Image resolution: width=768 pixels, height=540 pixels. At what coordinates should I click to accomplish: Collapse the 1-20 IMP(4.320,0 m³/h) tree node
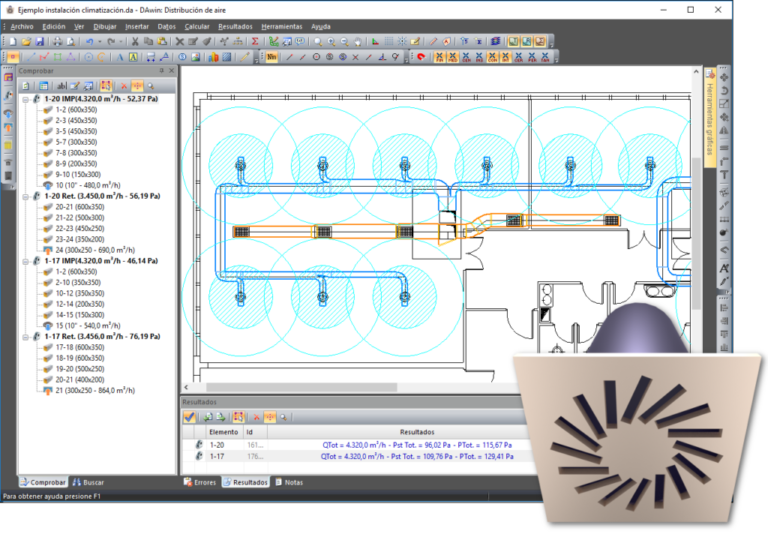coord(25,99)
